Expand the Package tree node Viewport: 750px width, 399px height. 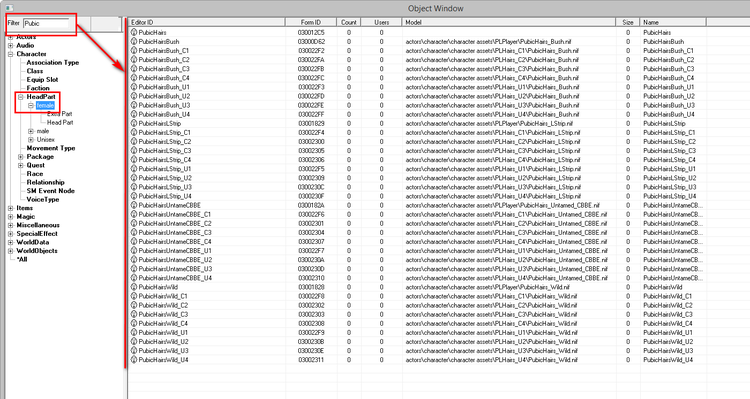(21, 157)
